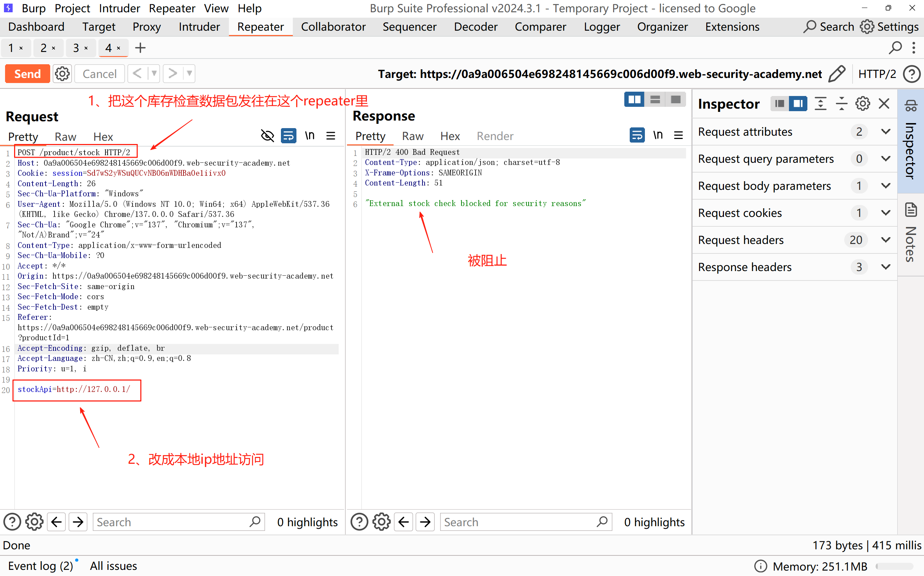The width and height of the screenshot is (924, 576).
Task: Toggle non-printable characters in the Response pane
Action: 658,135
